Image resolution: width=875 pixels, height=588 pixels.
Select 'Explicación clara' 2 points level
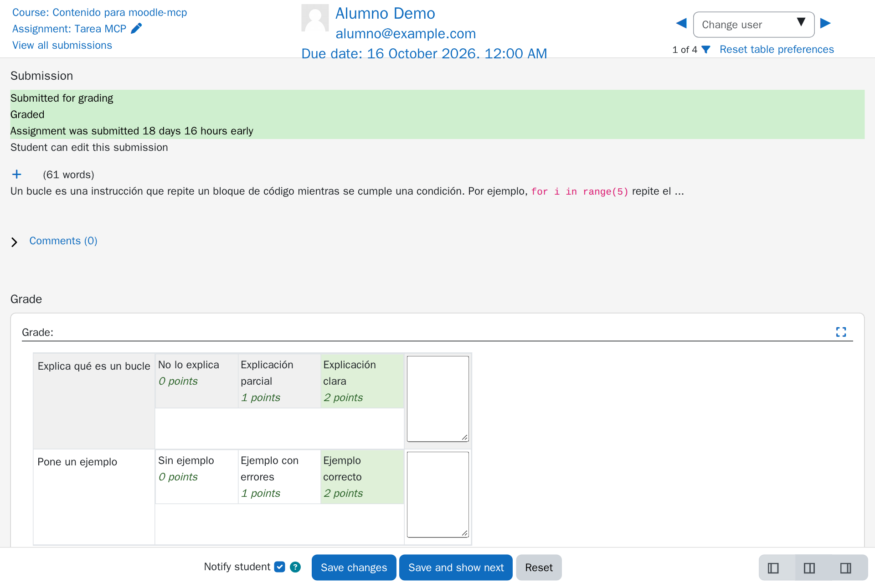(362, 381)
